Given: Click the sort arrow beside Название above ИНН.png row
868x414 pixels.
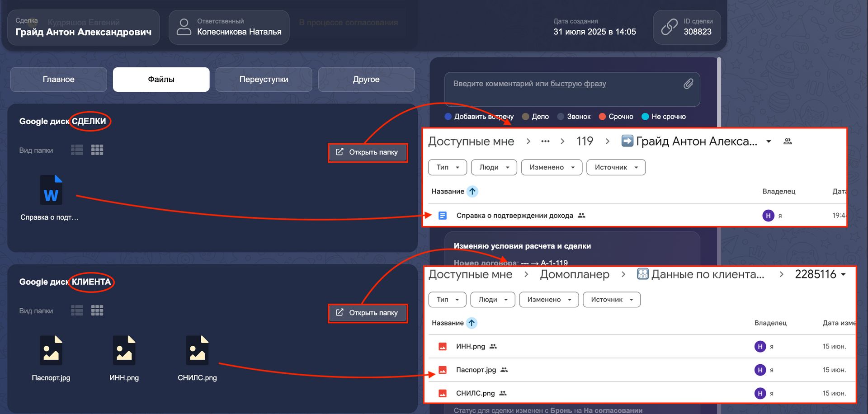Looking at the screenshot, I should click(x=472, y=323).
